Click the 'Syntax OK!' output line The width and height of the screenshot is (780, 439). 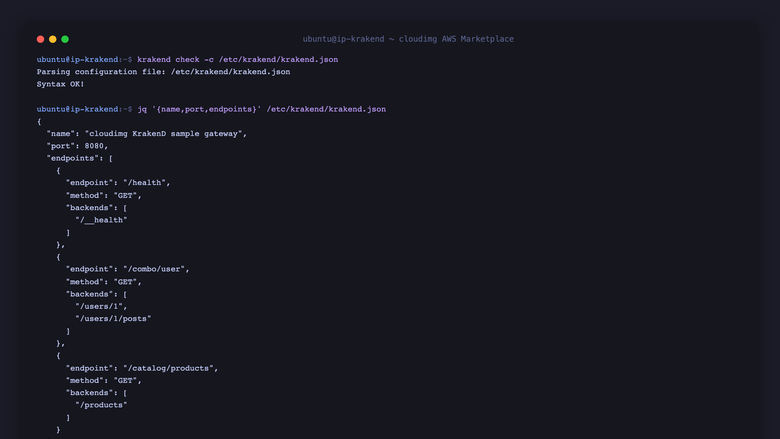tap(60, 84)
